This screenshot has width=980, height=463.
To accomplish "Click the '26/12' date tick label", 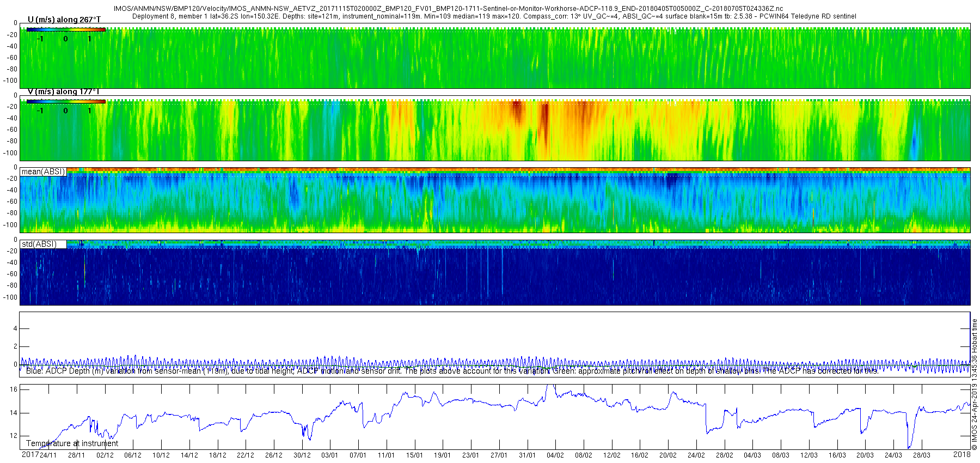I will [274, 455].
